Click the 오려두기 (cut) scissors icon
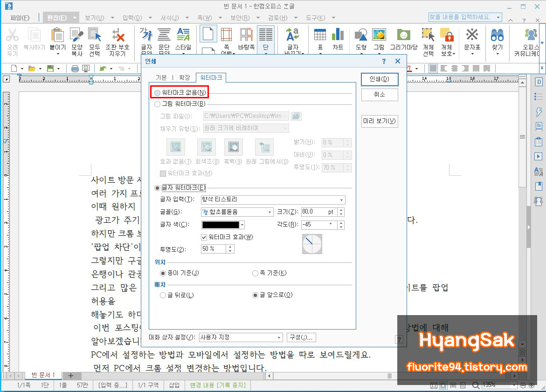 [12, 35]
